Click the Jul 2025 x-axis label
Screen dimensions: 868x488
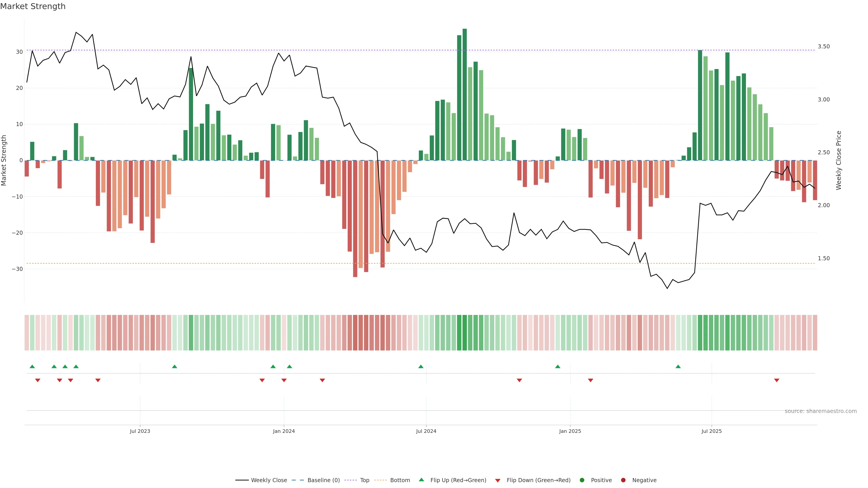click(712, 431)
